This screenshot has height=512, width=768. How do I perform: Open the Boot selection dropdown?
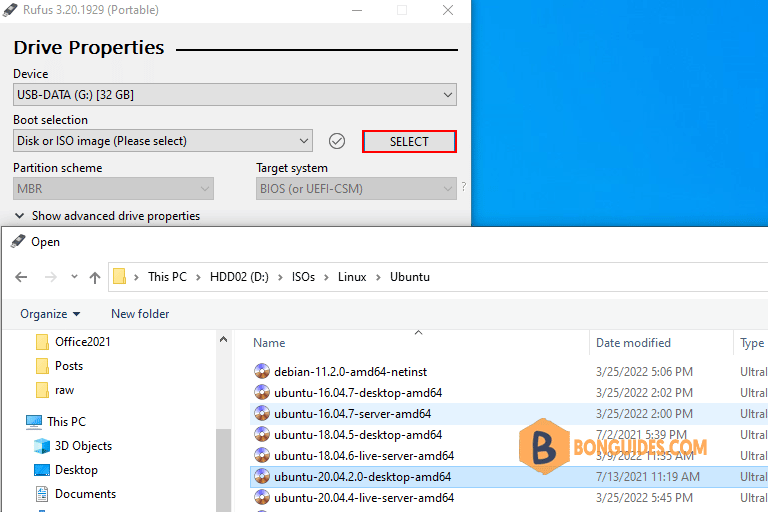(x=163, y=141)
